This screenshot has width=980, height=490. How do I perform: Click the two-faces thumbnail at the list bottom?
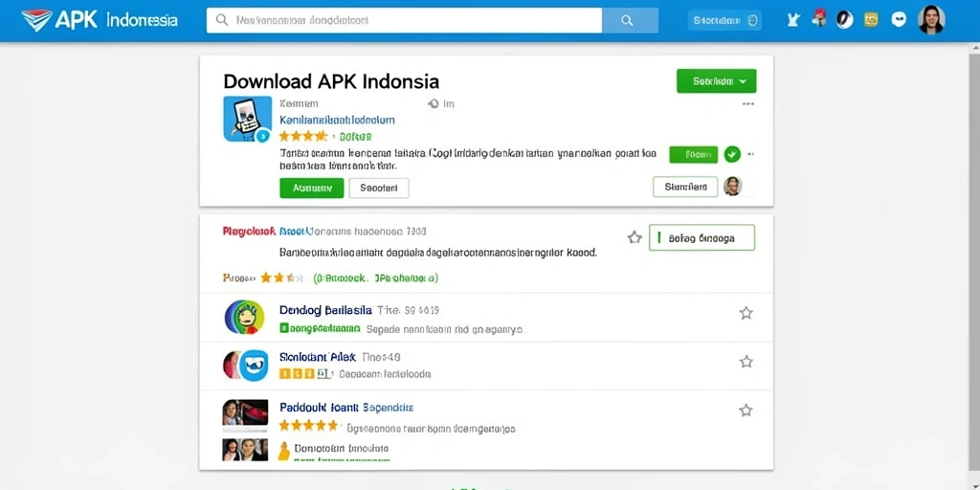pos(245,450)
